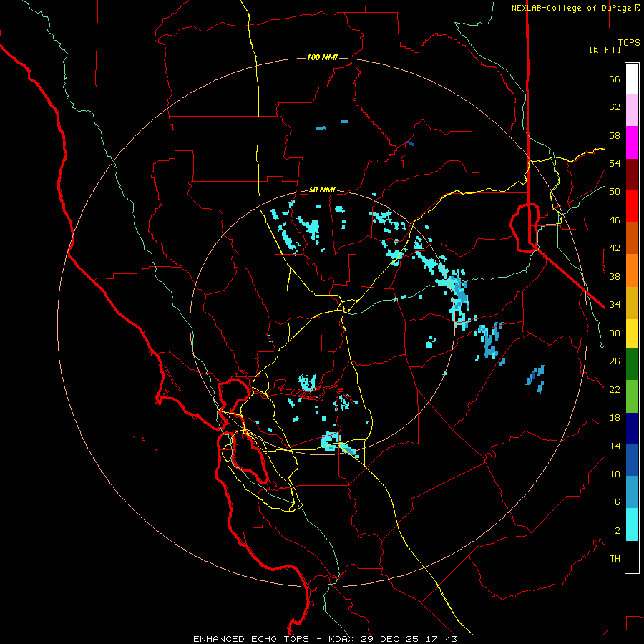Click the '18' legend value
The image size is (644, 644).
[x=615, y=418]
